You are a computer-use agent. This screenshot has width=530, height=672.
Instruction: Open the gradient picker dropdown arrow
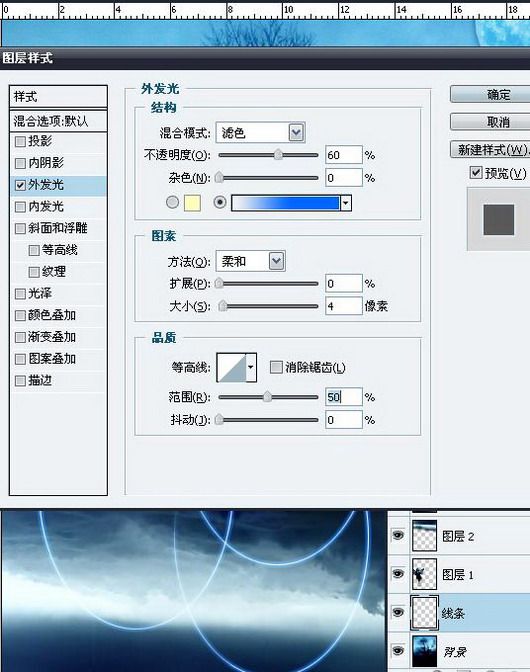pyautogui.click(x=345, y=203)
